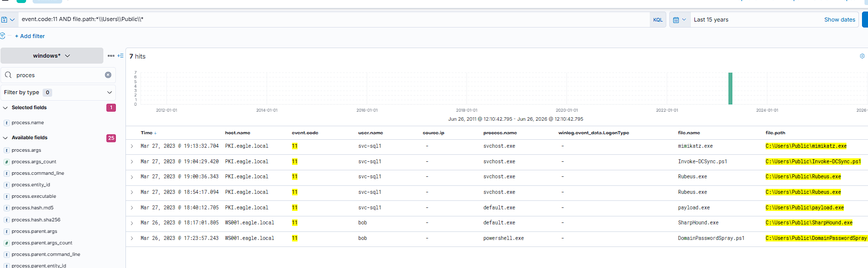The height and width of the screenshot is (268, 868).
Task: Open the index pattern options dots
Action: pyautogui.click(x=111, y=56)
